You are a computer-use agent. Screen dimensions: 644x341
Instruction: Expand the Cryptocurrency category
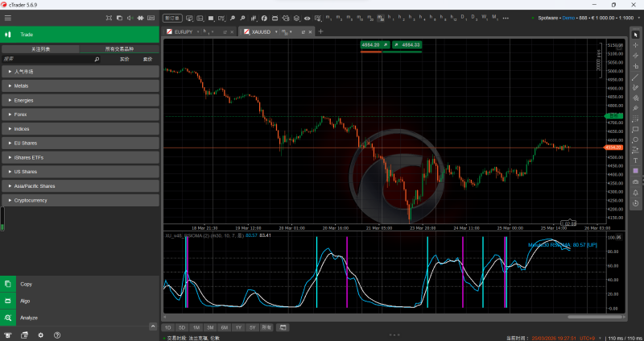(80, 200)
